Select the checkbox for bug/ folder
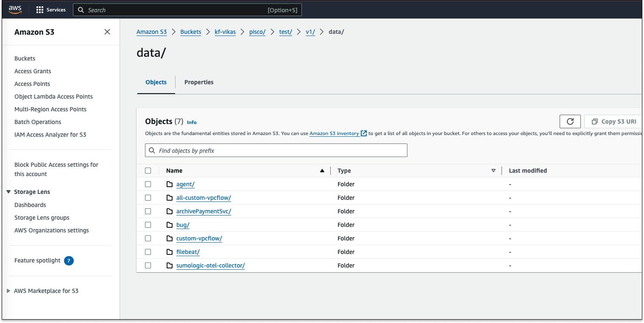 [x=148, y=224]
